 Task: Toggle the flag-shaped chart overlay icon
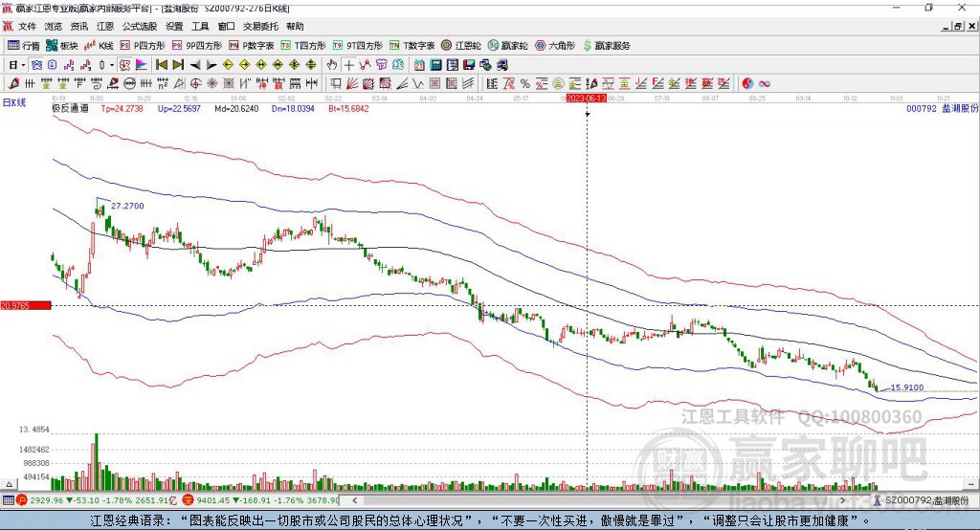(142, 64)
